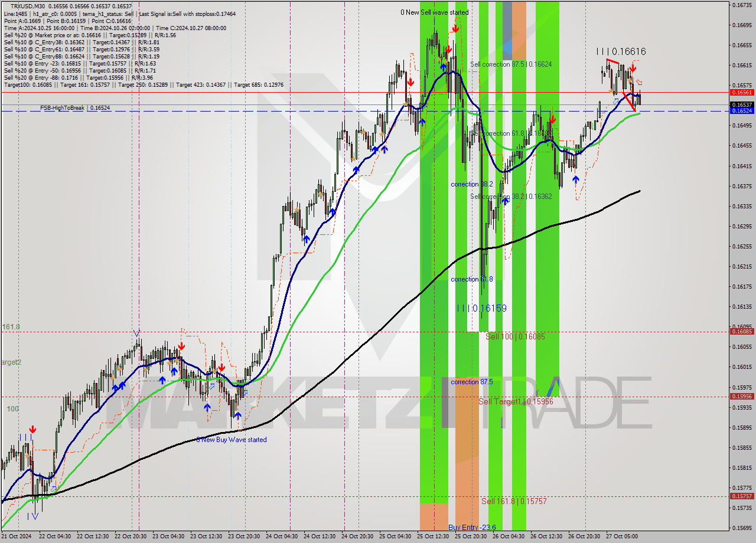Click the 'Sell %20 @ Entry -88' line
The image size is (756, 543).
pos(78,77)
